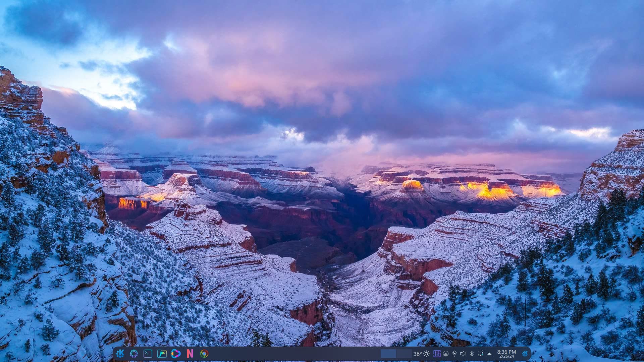Open the calendar from 8:36 PM clock

pyautogui.click(x=506, y=354)
